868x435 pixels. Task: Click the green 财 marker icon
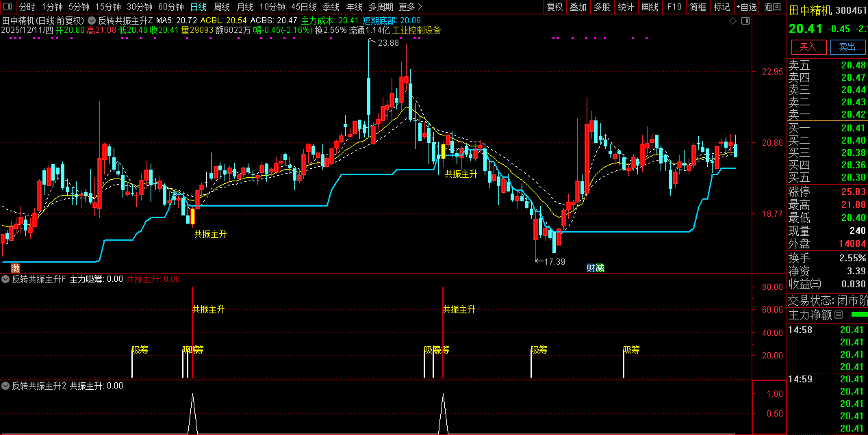(591, 267)
